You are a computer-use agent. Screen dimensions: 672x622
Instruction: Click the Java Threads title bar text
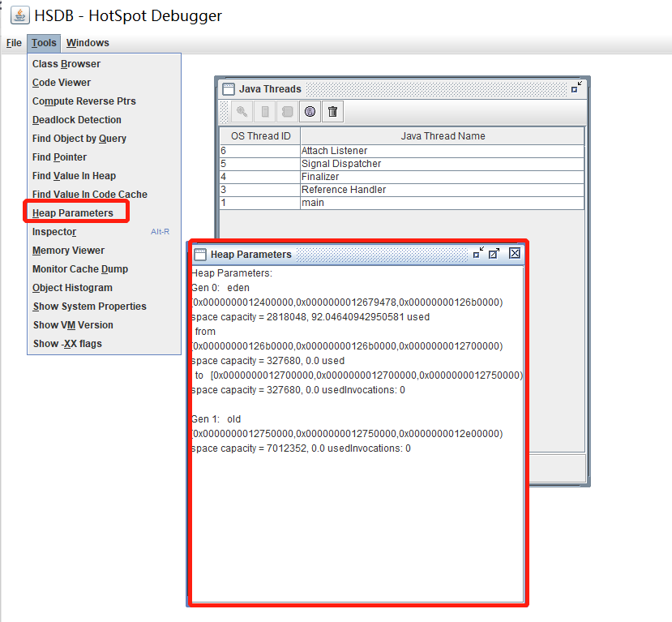click(x=270, y=88)
